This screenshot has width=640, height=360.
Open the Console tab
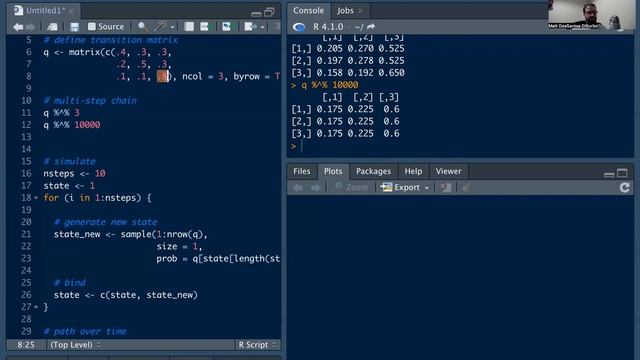pyautogui.click(x=308, y=11)
